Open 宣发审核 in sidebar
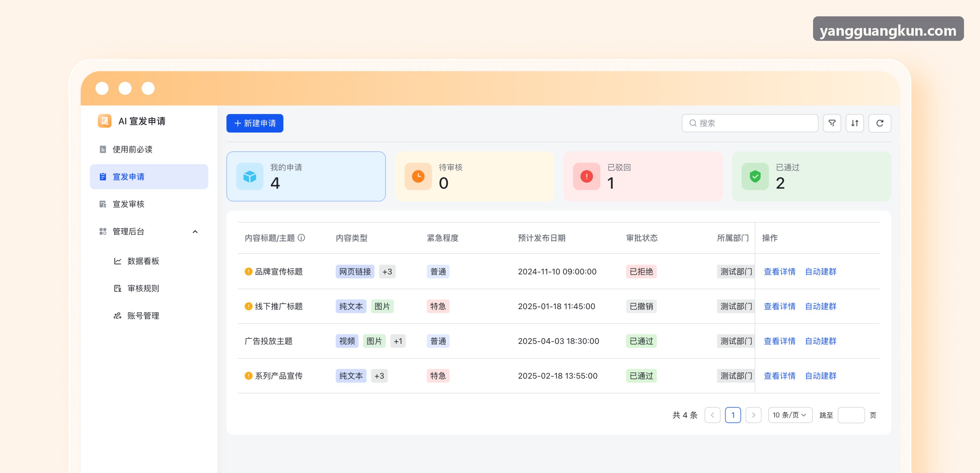980x473 pixels. pyautogui.click(x=149, y=204)
